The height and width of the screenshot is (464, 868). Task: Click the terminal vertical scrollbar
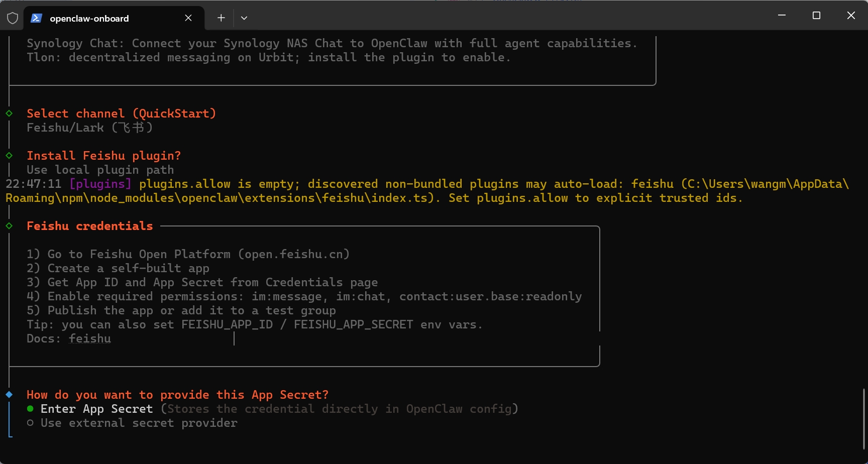864,418
